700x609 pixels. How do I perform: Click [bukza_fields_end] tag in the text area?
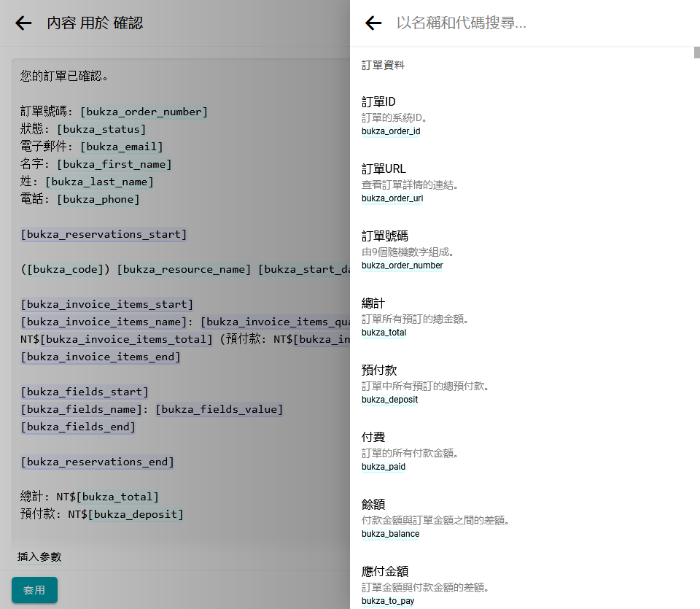pyautogui.click(x=78, y=427)
